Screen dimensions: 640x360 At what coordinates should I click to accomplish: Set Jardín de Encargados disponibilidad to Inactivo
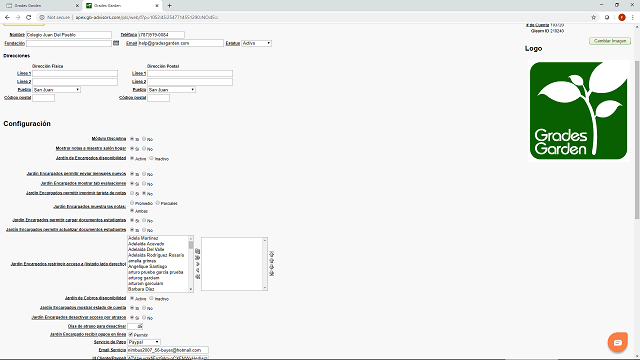click(151, 158)
